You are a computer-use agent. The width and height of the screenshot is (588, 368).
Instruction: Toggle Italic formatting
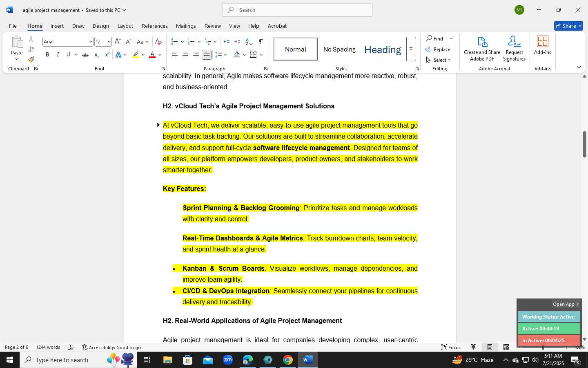coord(58,55)
